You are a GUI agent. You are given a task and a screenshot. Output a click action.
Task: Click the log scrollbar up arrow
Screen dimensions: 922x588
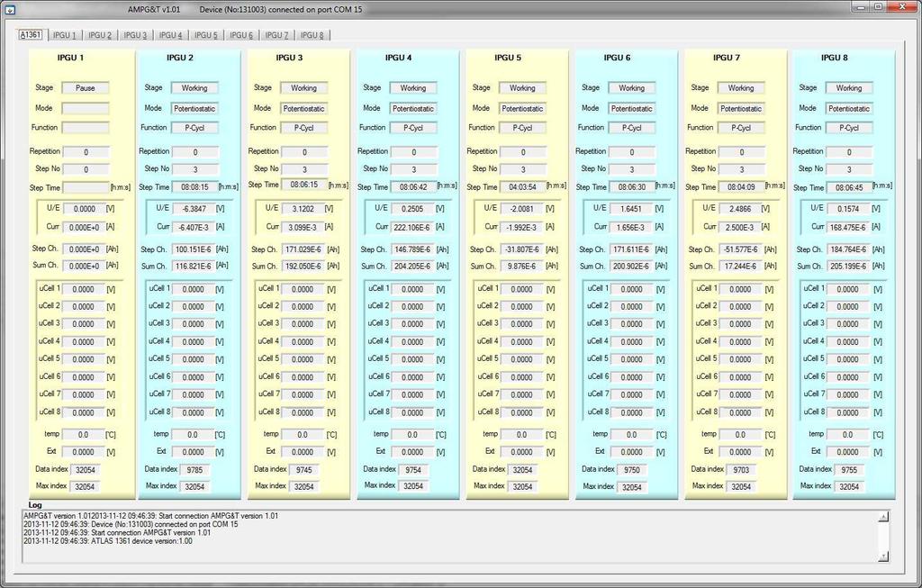coord(883,517)
